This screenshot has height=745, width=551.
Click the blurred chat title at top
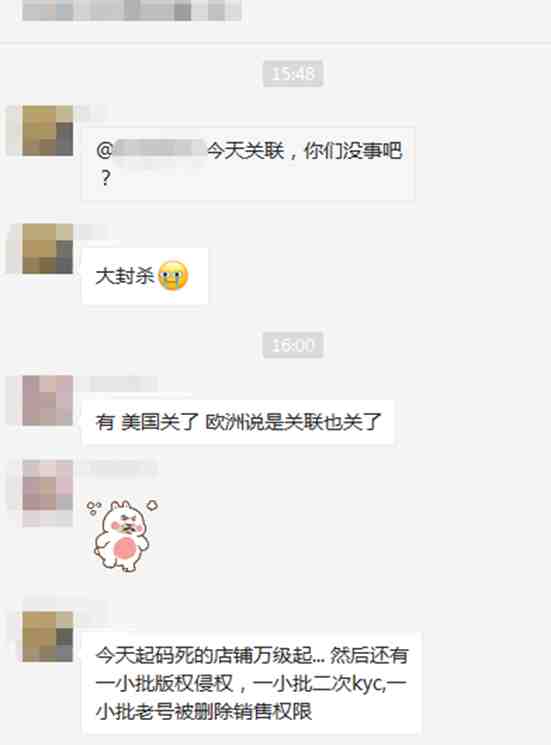click(132, 10)
